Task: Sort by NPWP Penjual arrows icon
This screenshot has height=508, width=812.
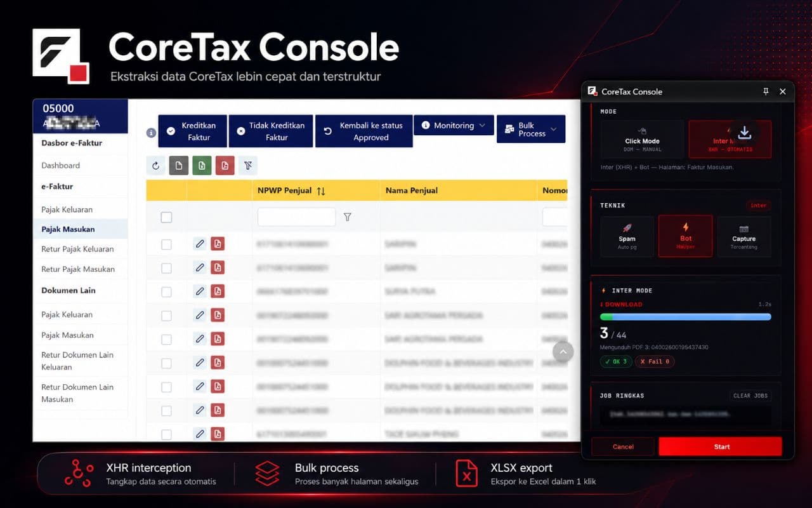Action: click(x=321, y=190)
